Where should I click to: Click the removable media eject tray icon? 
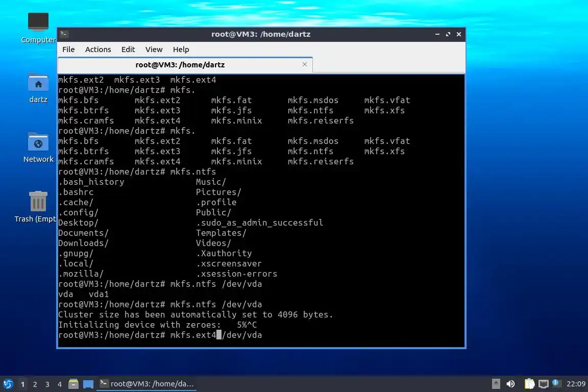[496, 384]
